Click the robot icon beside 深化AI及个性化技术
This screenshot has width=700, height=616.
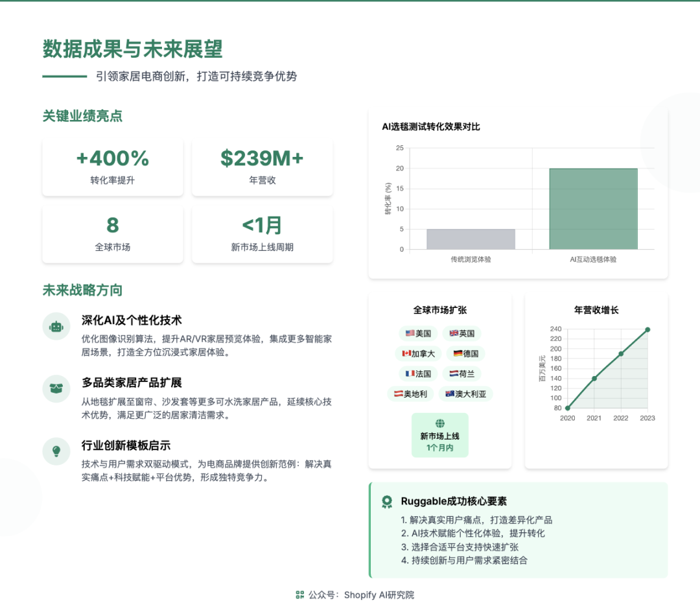point(56,327)
